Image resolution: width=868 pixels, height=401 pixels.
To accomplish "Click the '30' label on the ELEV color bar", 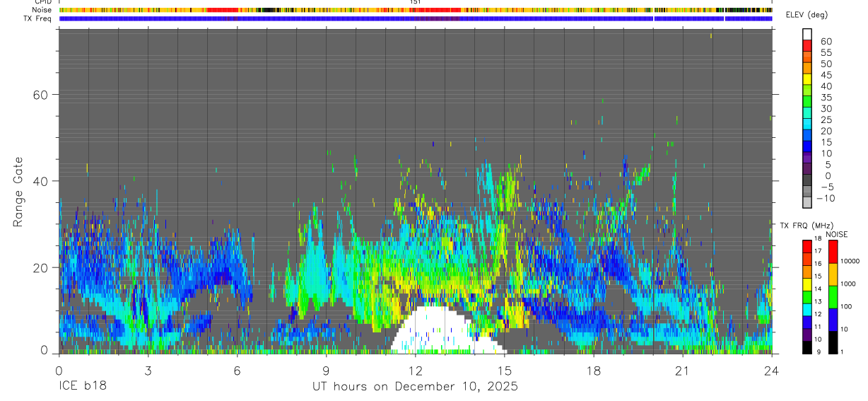I will point(826,108).
